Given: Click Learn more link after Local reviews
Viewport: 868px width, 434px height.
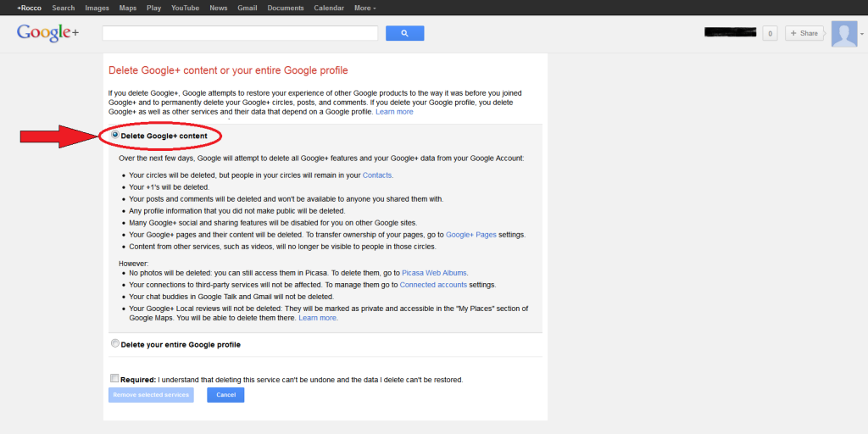Looking at the screenshot, I should coord(318,319).
